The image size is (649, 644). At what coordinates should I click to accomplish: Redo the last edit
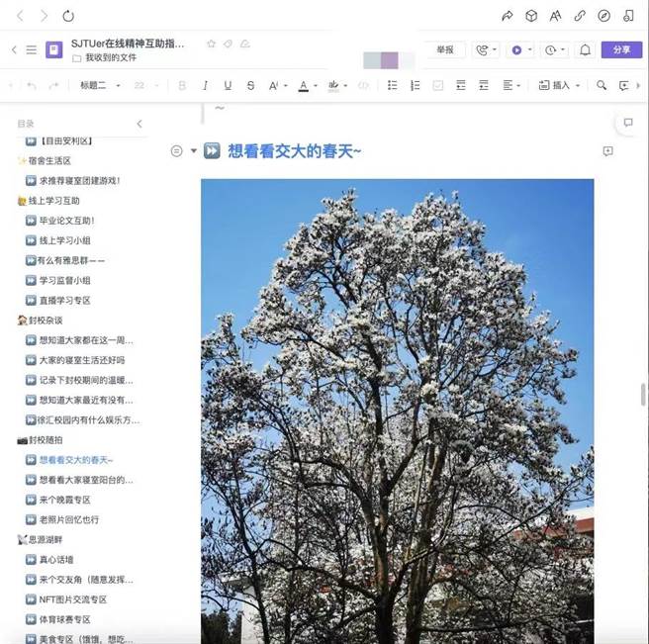pos(53,86)
